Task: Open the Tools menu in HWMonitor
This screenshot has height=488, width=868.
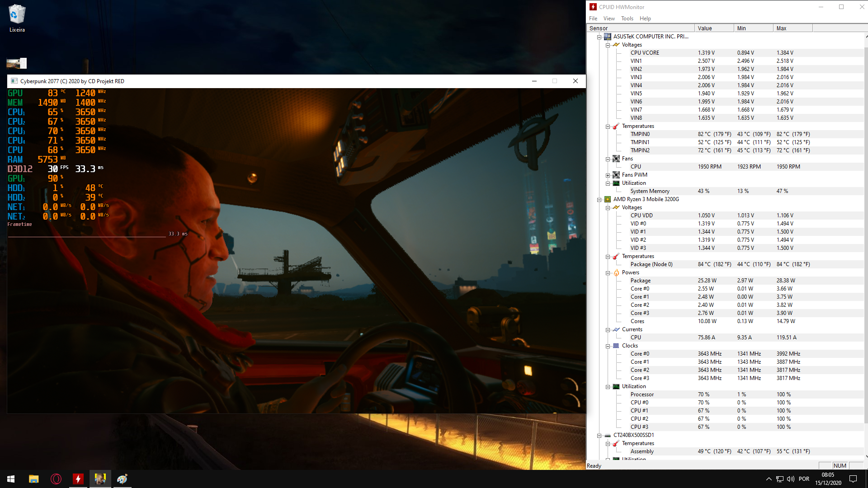Action: [627, 19]
